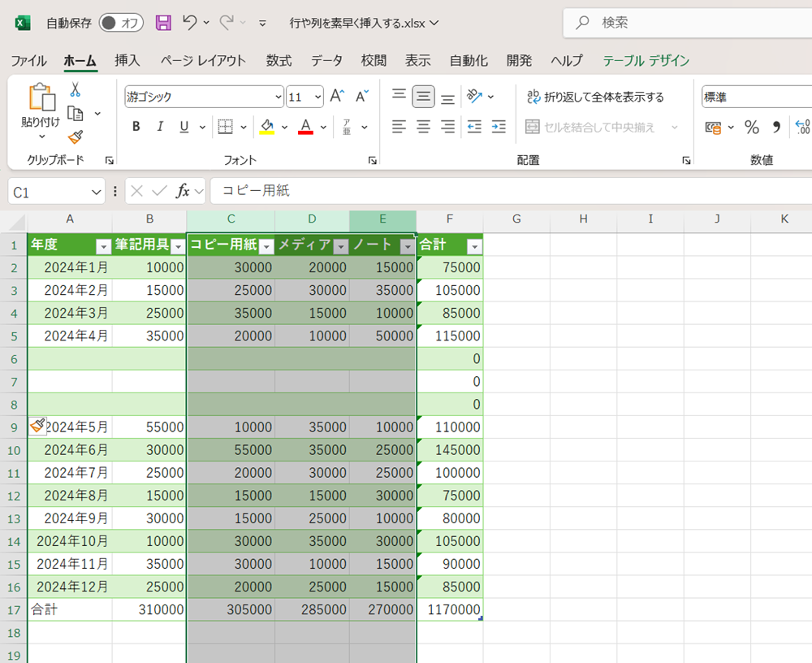Click the 検索 search box

[687, 23]
